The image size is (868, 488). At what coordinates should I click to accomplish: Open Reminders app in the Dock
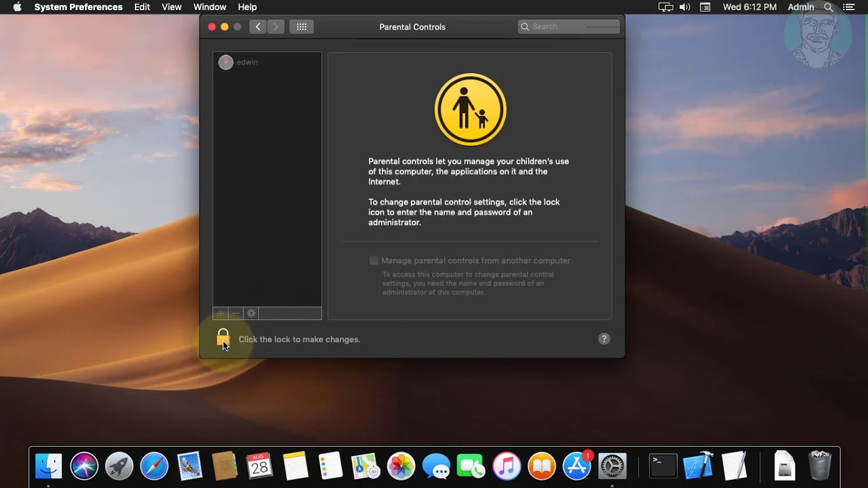(331, 466)
